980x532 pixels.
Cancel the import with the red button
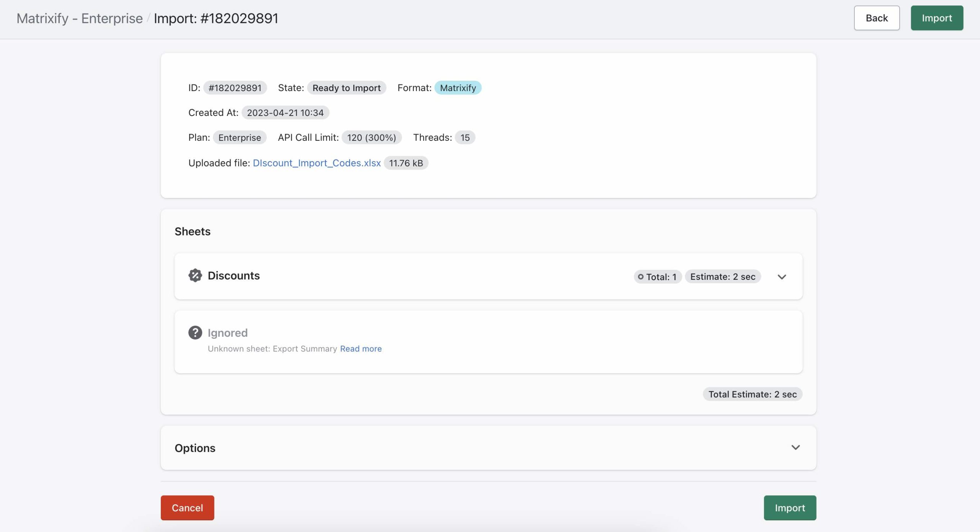187,508
